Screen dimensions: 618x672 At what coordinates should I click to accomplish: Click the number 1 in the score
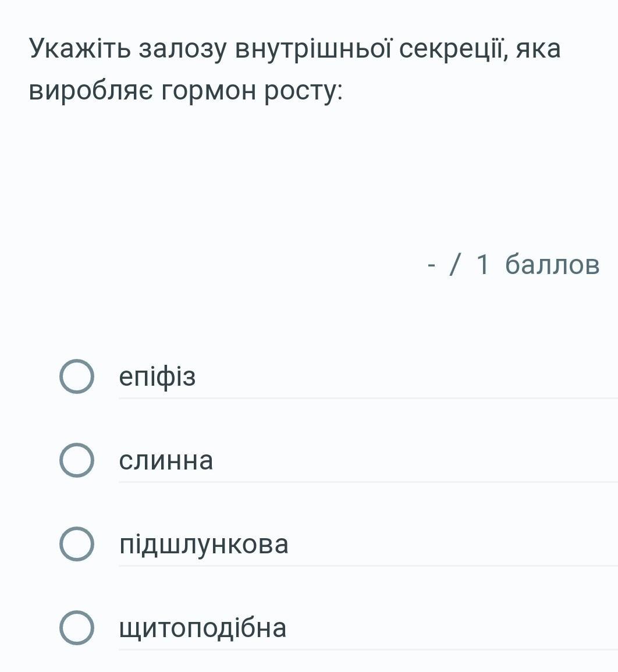click(482, 264)
